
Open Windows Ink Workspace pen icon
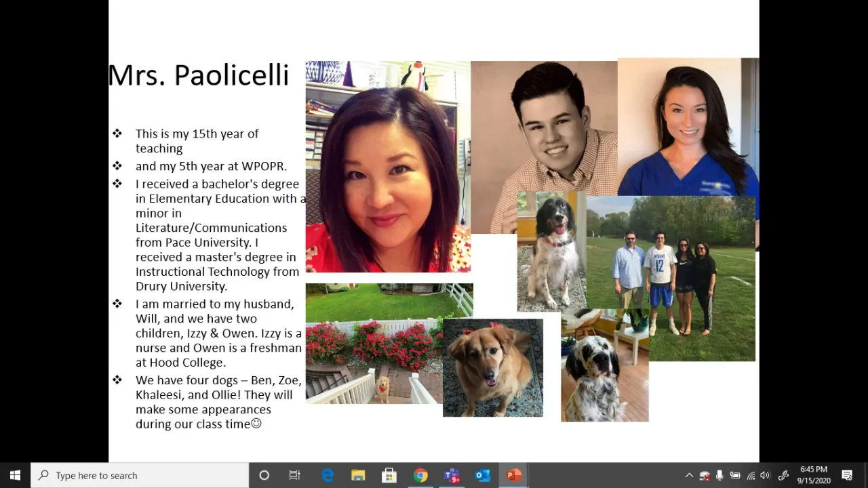pyautogui.click(x=783, y=475)
